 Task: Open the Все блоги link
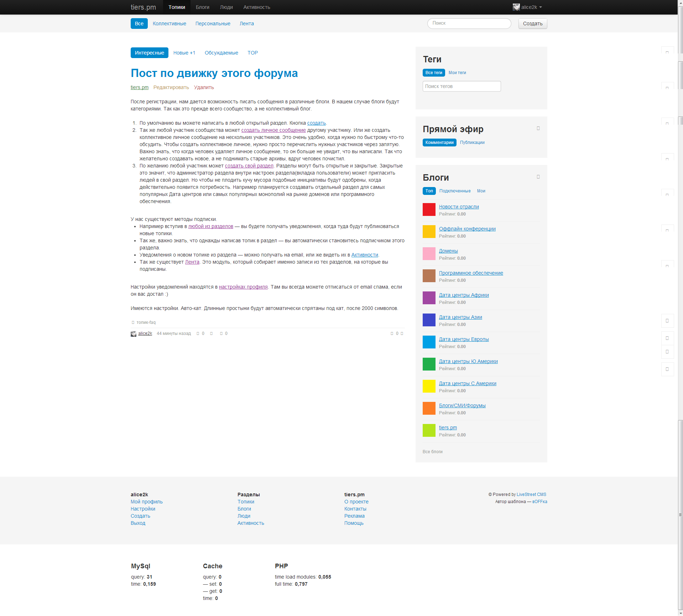(432, 452)
